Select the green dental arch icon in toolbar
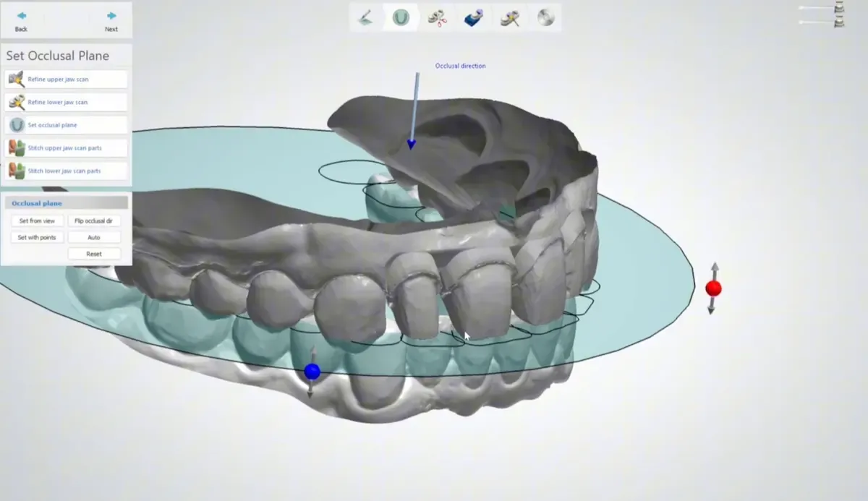The image size is (868, 501). [401, 17]
